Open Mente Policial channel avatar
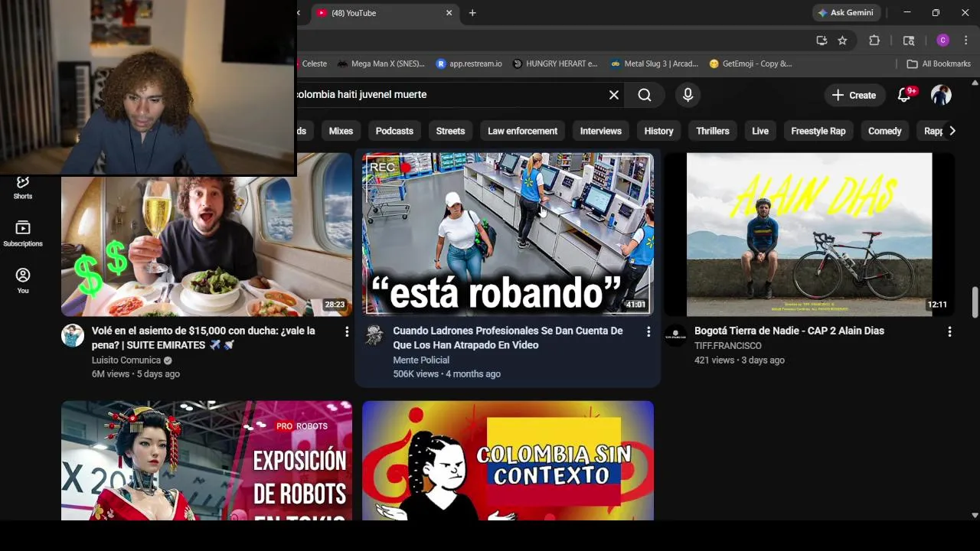 (x=374, y=335)
